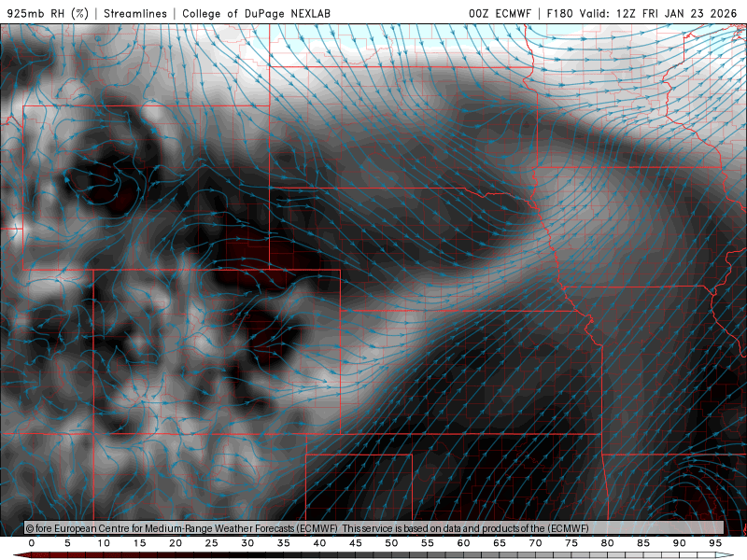This screenshot has height=560, width=747.
Task: Click the 10 value on color scale
Action: pos(104,543)
